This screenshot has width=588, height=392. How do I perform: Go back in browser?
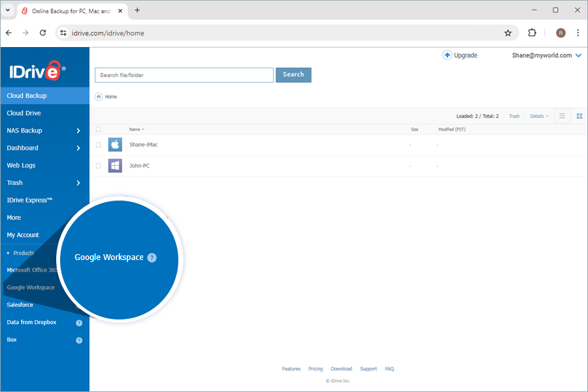coord(9,33)
